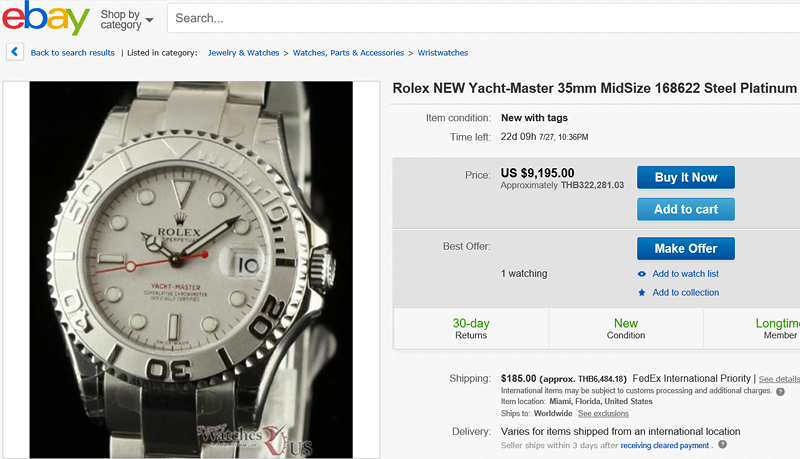The image size is (800, 459).
Task: Select Add to collection link
Action: click(686, 293)
